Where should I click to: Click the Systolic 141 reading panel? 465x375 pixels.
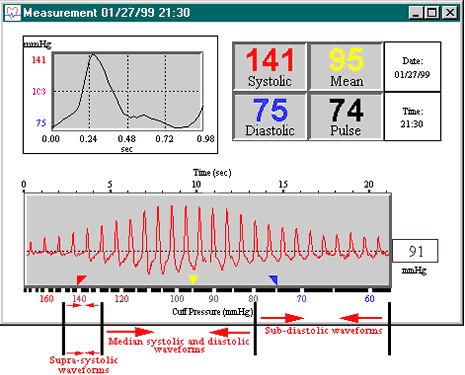[x=270, y=66]
